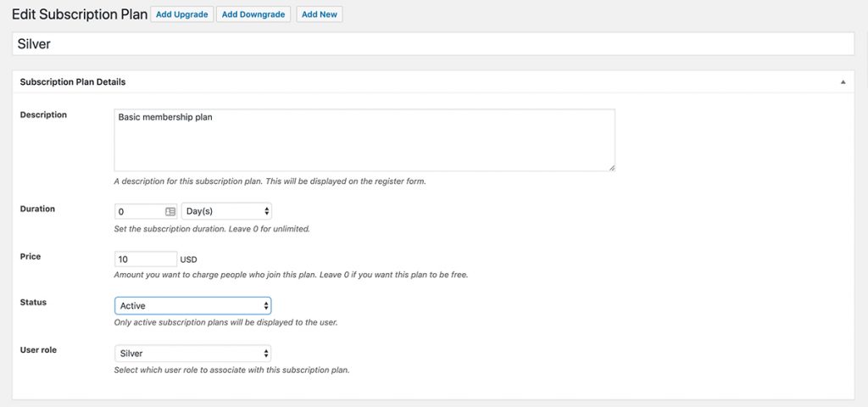Open the Status dropdown set to Active
Viewport: 868px width, 407px height.
(192, 305)
